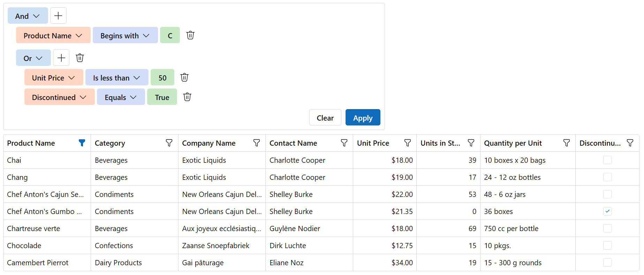Image resolution: width=644 pixels, height=275 pixels.
Task: Click the $21.35 unit price cell
Action: tap(385, 211)
